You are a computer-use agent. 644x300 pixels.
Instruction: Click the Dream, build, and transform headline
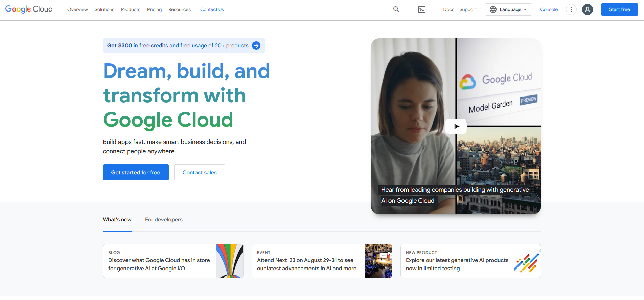tap(186, 95)
